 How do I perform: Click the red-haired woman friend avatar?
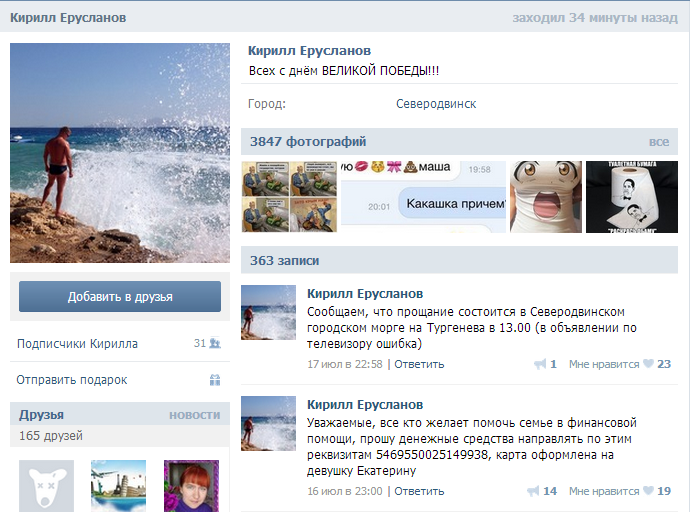click(x=191, y=486)
